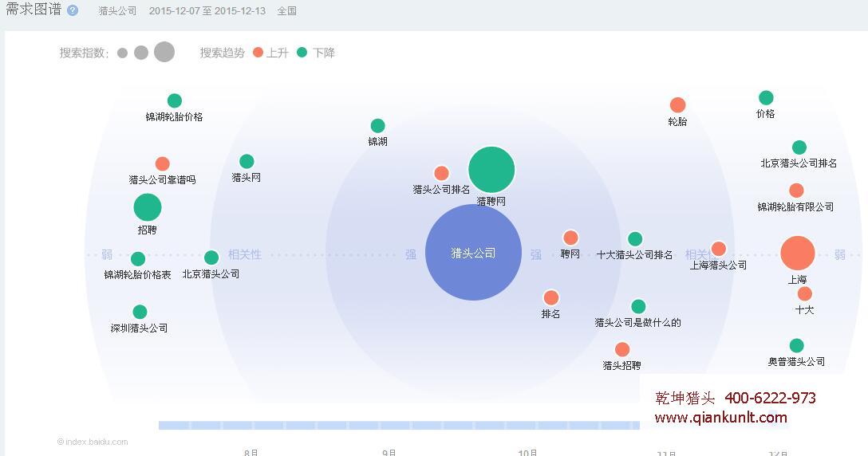Click the green 锦湖 bubble
868x456 pixels.
point(377,126)
